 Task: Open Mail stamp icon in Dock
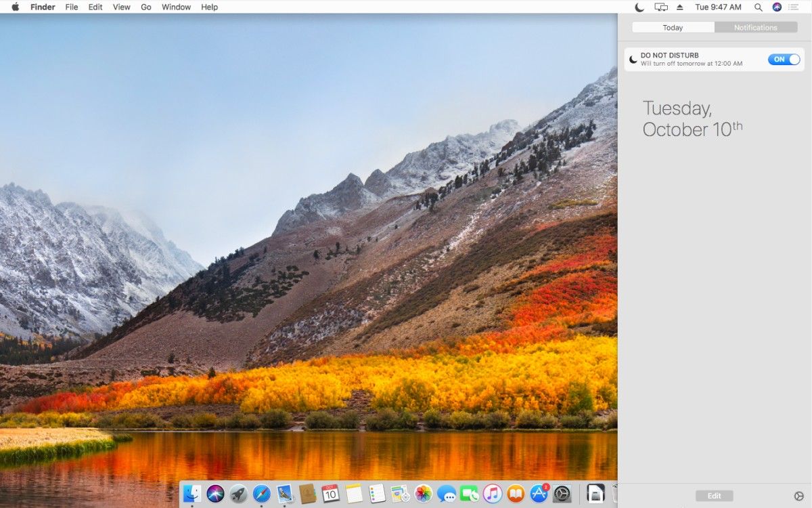pyautogui.click(x=285, y=494)
